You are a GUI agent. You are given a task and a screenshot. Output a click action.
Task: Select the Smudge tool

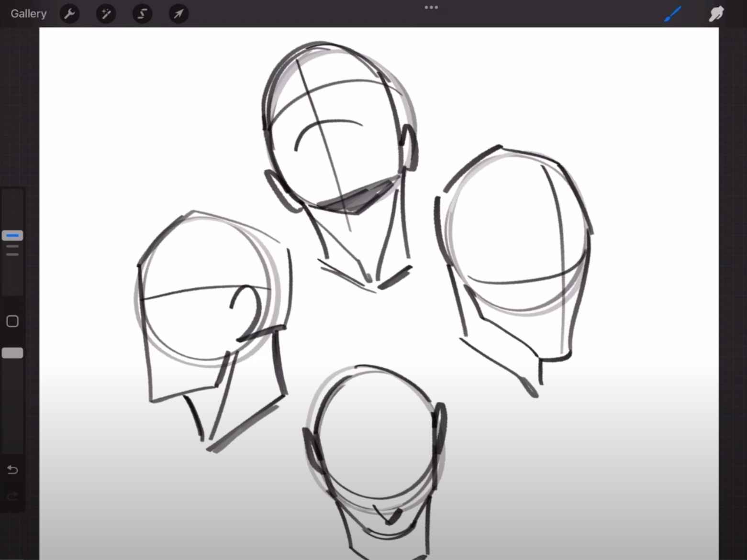pyautogui.click(x=716, y=13)
